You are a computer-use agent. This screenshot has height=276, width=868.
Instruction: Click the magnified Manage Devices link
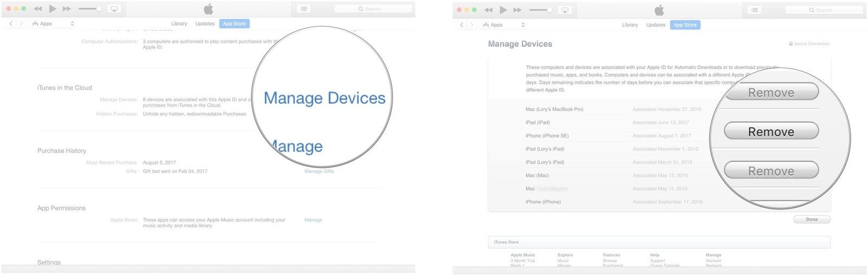(x=324, y=98)
